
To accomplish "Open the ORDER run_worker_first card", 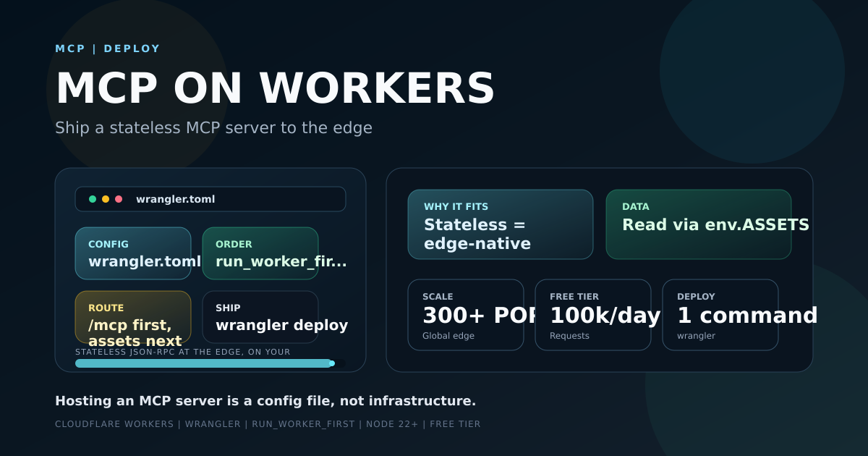I will tap(260, 253).
